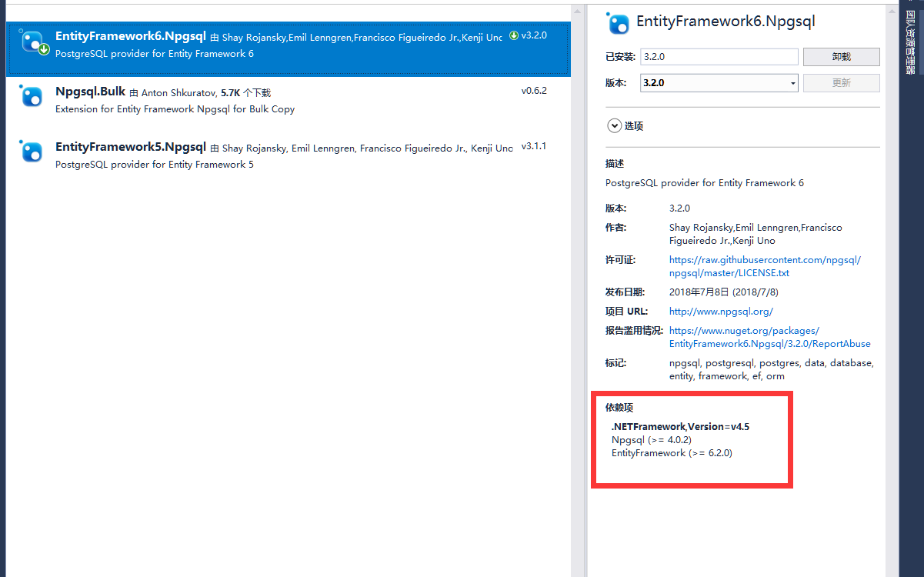Select the Npgsql.Bulk package title

click(90, 92)
